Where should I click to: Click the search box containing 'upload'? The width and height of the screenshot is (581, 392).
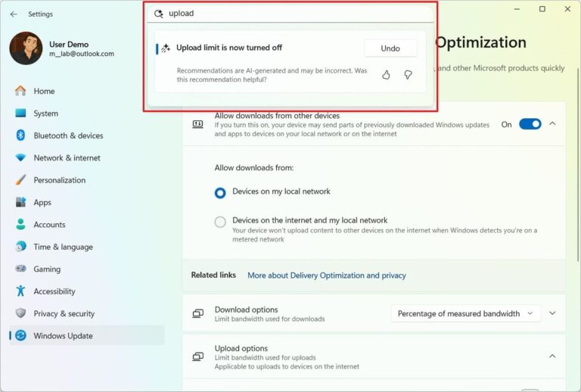(290, 14)
